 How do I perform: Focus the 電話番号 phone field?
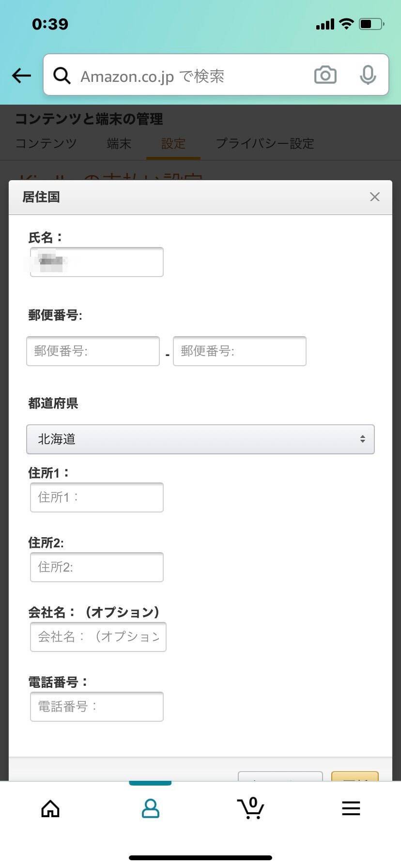[97, 707]
